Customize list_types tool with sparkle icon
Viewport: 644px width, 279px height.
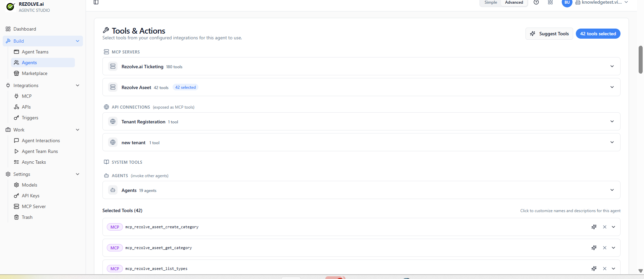(x=594, y=269)
